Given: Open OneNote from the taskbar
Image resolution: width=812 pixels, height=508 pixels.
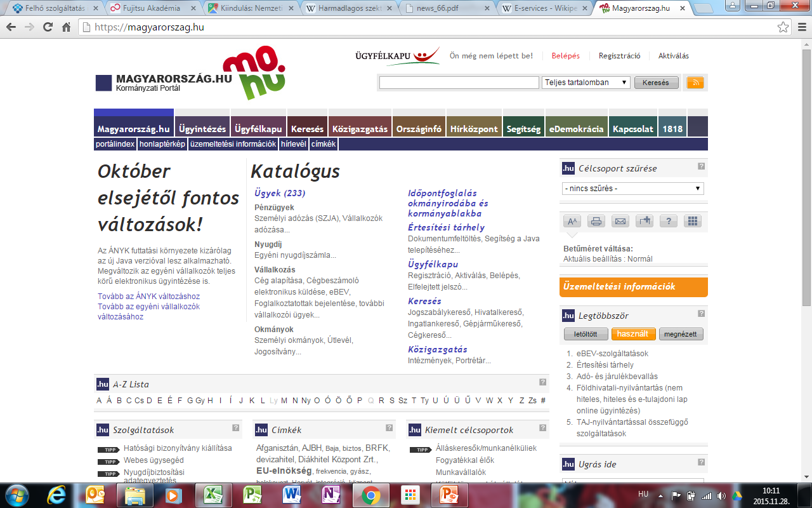Looking at the screenshot, I should [x=331, y=495].
